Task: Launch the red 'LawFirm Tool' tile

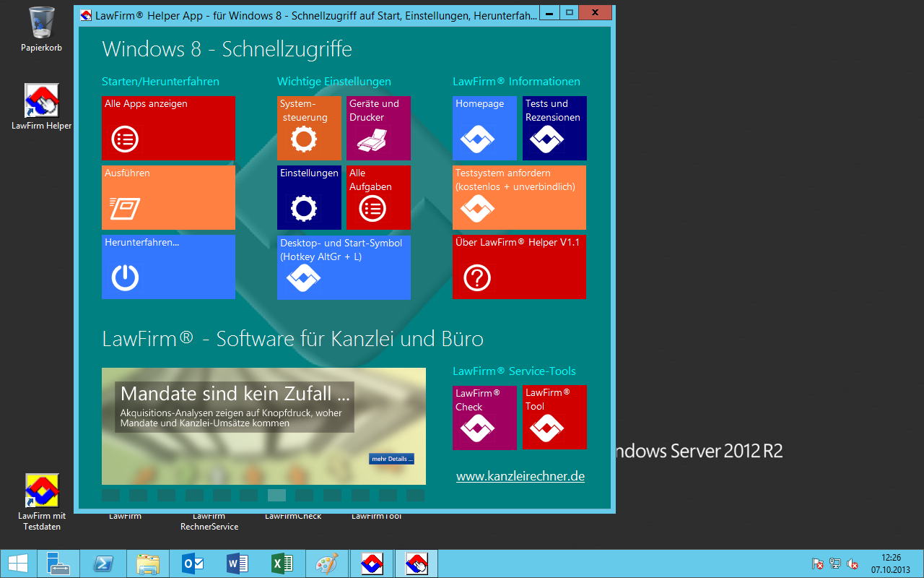Action: point(554,417)
